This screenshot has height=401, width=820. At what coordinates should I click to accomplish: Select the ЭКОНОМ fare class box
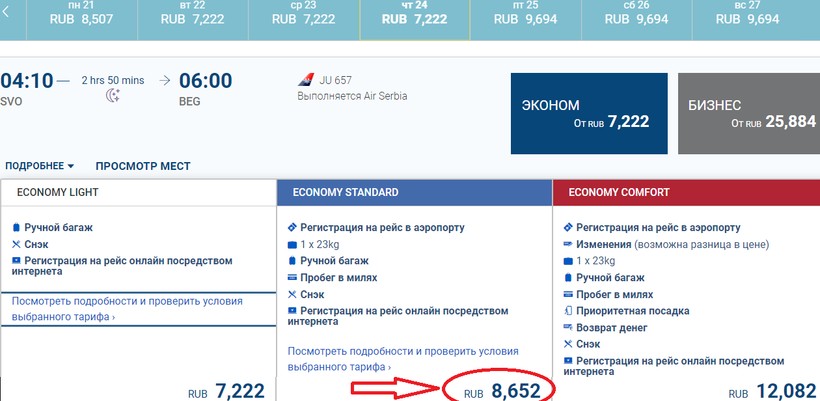tap(586, 113)
